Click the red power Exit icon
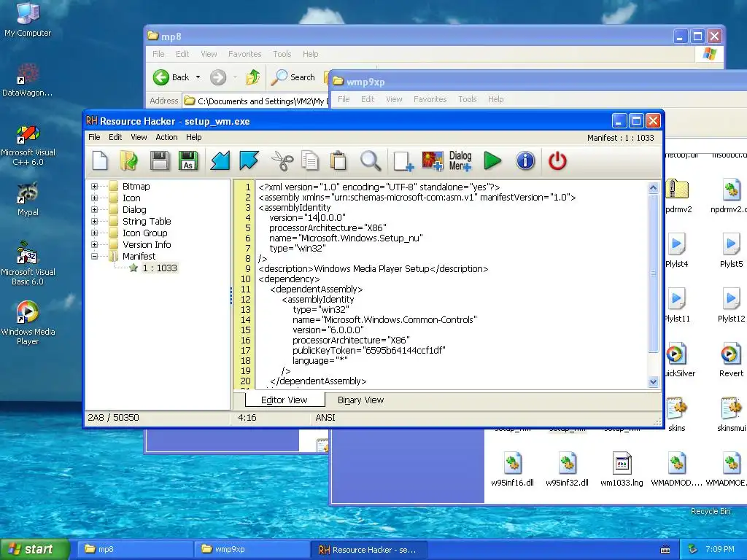The width and height of the screenshot is (747, 560). click(x=557, y=160)
